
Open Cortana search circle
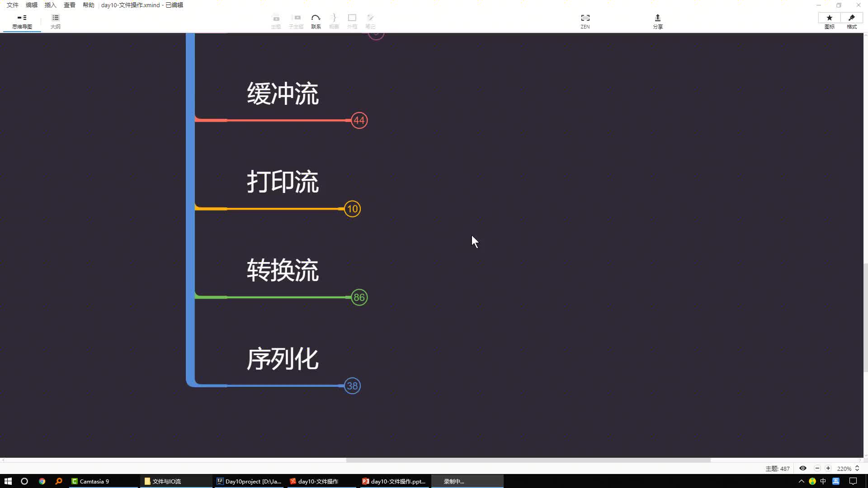pyautogui.click(x=24, y=481)
